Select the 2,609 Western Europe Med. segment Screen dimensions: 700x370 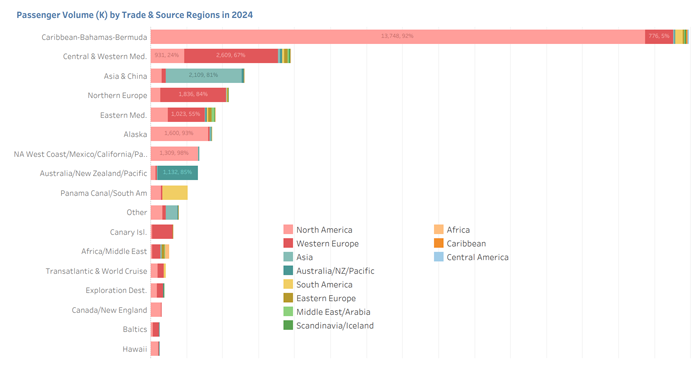(x=231, y=56)
